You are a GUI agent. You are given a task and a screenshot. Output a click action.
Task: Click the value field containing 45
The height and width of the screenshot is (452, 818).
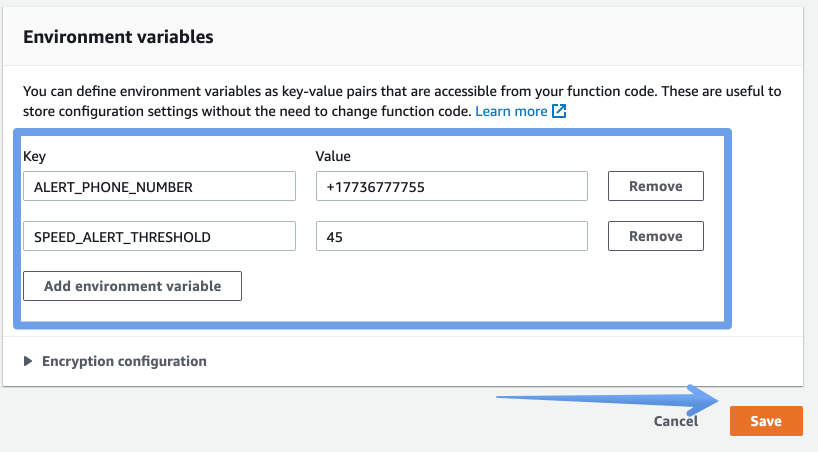click(x=452, y=236)
